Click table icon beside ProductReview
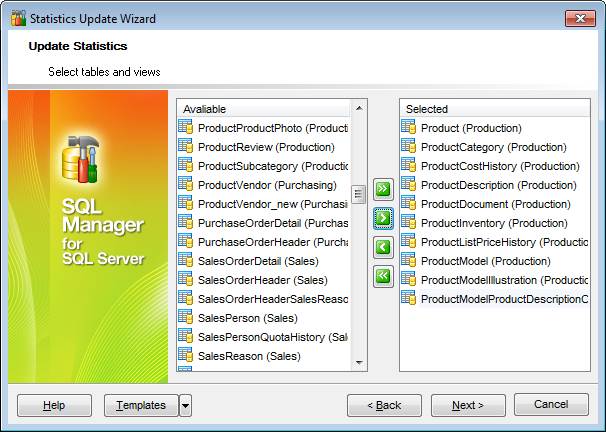The width and height of the screenshot is (606, 432). [186, 146]
